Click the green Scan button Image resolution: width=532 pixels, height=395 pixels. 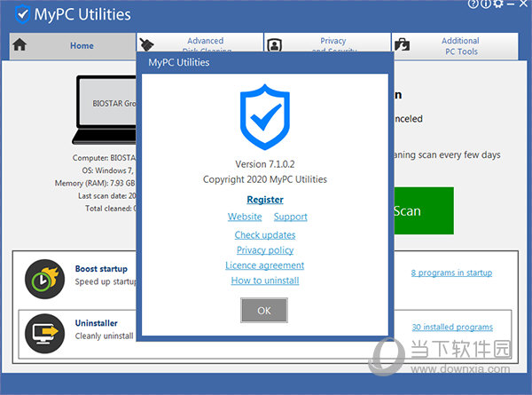(422, 211)
